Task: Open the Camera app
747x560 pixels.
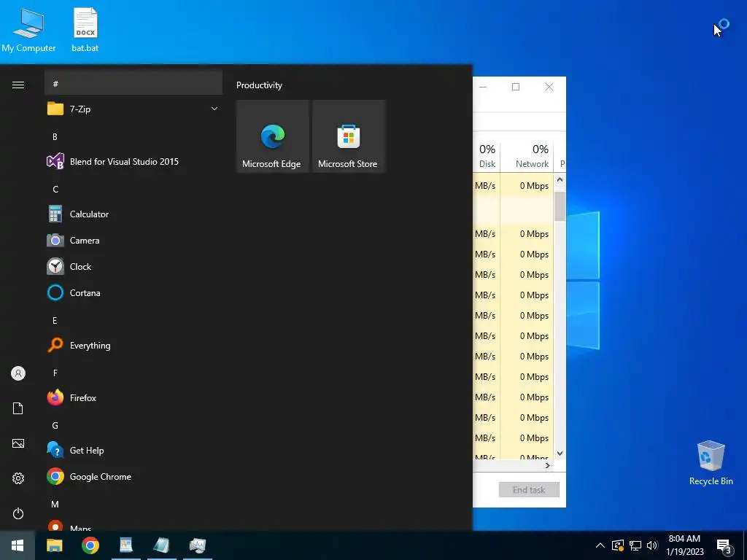Action: 133,241
